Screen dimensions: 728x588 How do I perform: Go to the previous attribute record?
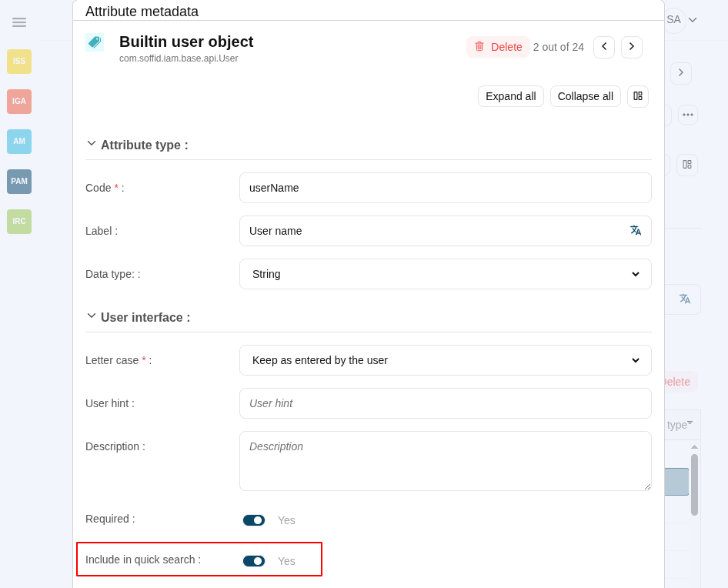[x=604, y=47]
